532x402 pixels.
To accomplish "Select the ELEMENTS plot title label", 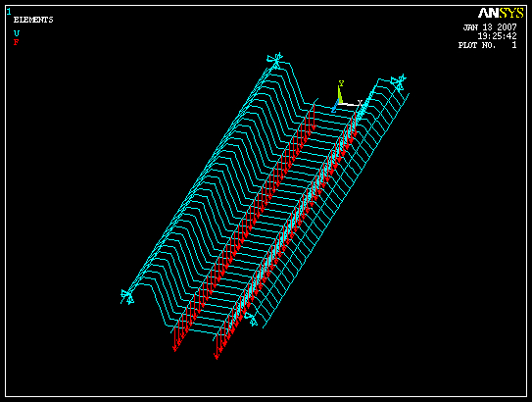I will tap(33, 20).
